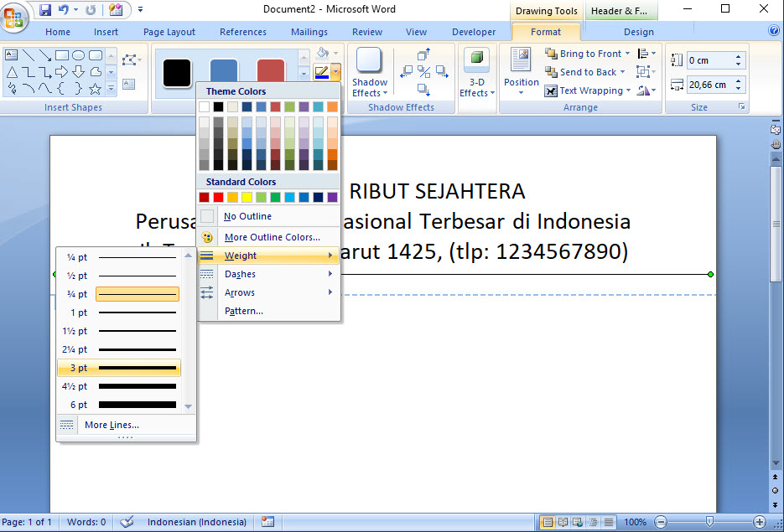Customize Quick Access Toolbar dropdown
The image size is (784, 532).
[x=141, y=9]
